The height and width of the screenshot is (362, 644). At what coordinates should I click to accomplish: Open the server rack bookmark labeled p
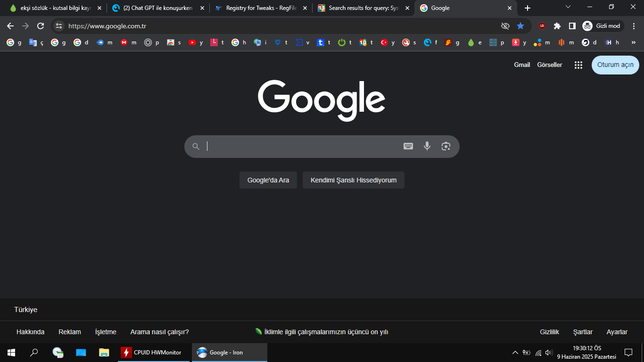497,42
